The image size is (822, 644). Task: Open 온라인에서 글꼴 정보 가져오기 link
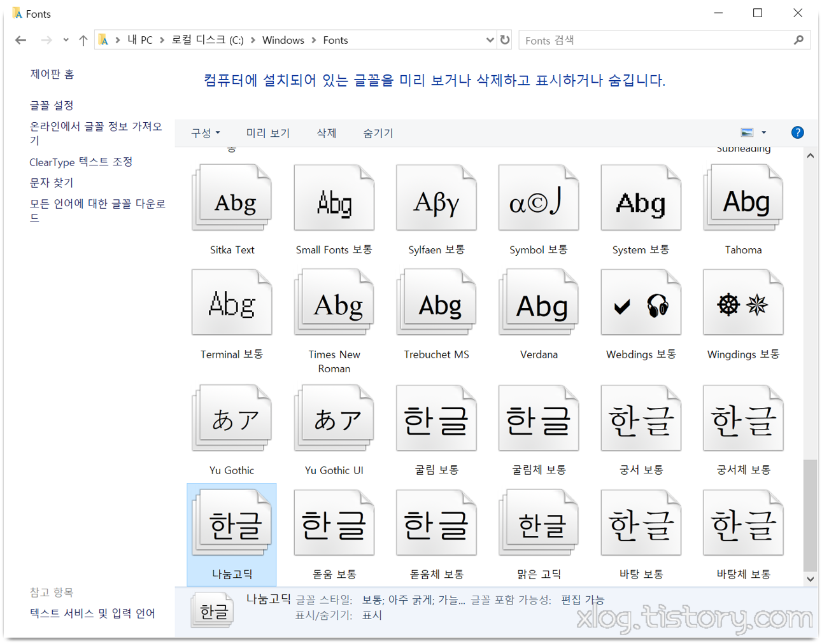tap(96, 133)
